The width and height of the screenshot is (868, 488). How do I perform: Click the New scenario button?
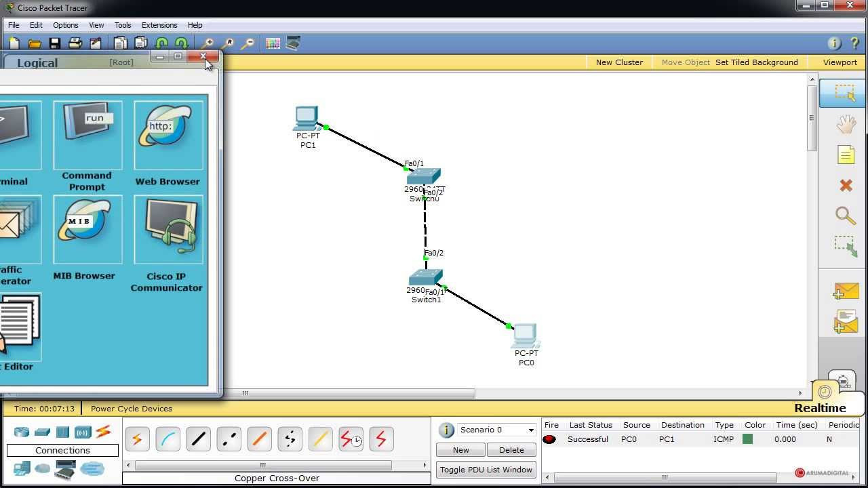[x=461, y=450]
